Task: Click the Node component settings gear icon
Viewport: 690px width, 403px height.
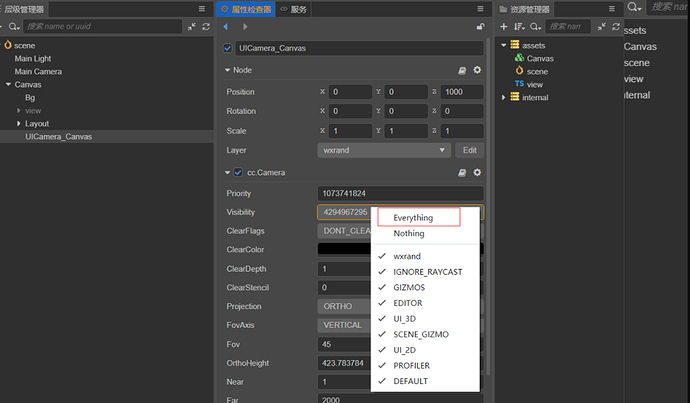Action: tap(477, 70)
